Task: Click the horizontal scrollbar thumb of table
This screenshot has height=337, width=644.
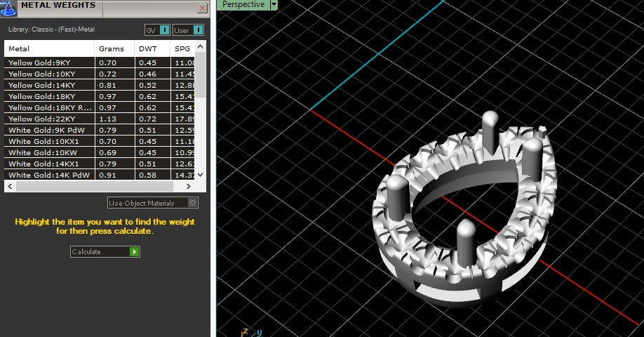Action: click(x=95, y=186)
